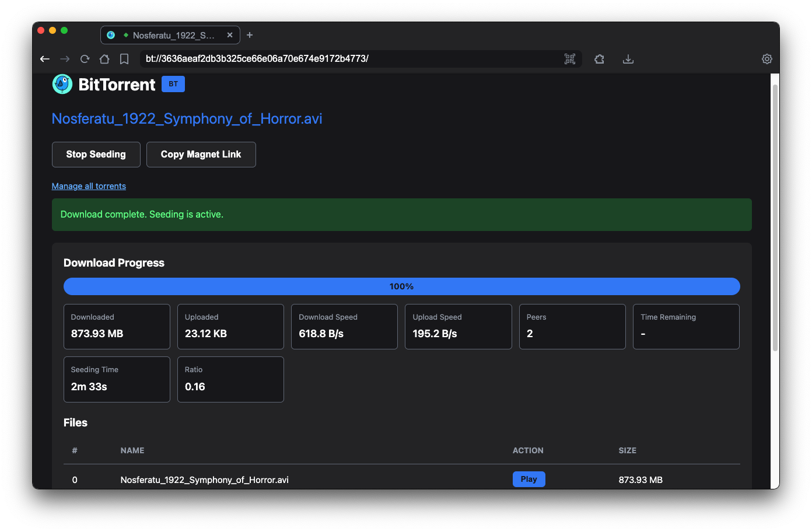Click the 873.93 MB size cell

click(x=640, y=480)
